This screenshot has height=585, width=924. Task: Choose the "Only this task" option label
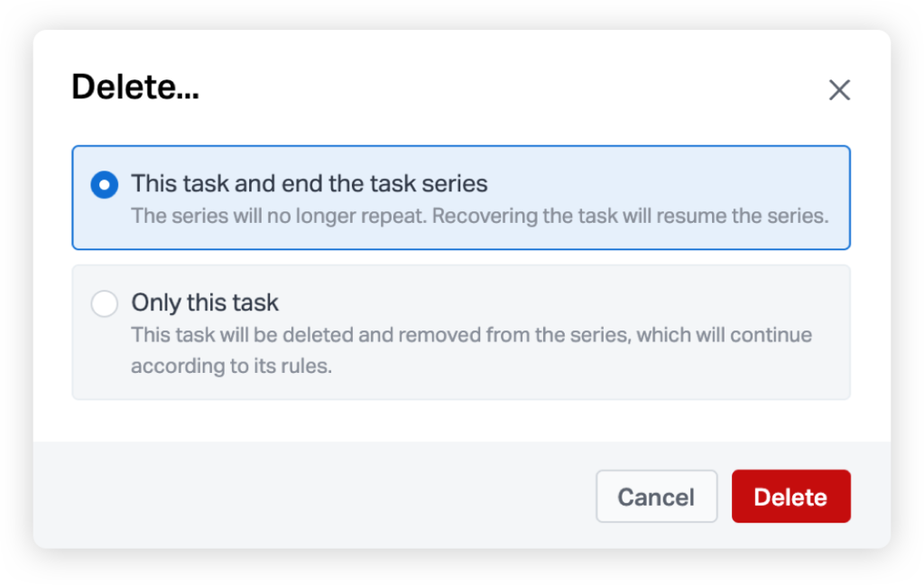pyautogui.click(x=205, y=302)
